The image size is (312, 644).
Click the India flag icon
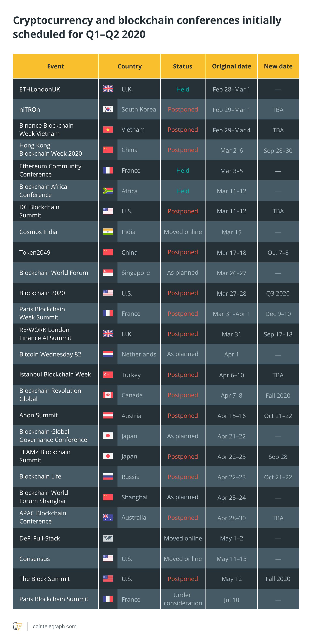(x=108, y=232)
